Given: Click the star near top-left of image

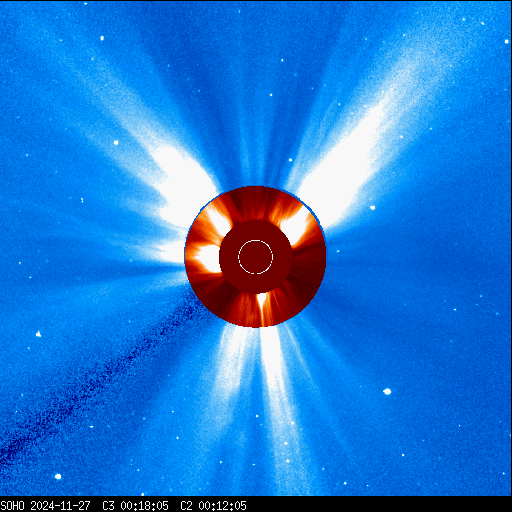Looking at the screenshot, I should [x=102, y=38].
